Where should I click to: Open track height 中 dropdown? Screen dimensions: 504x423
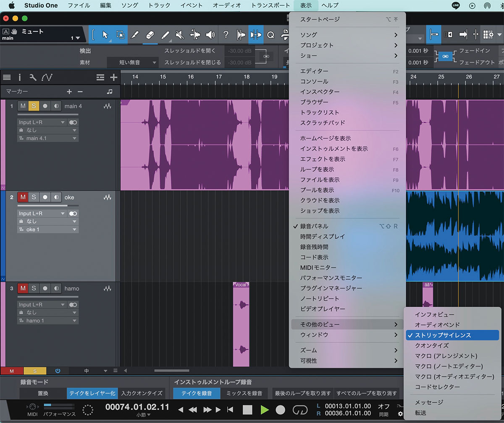(x=89, y=371)
